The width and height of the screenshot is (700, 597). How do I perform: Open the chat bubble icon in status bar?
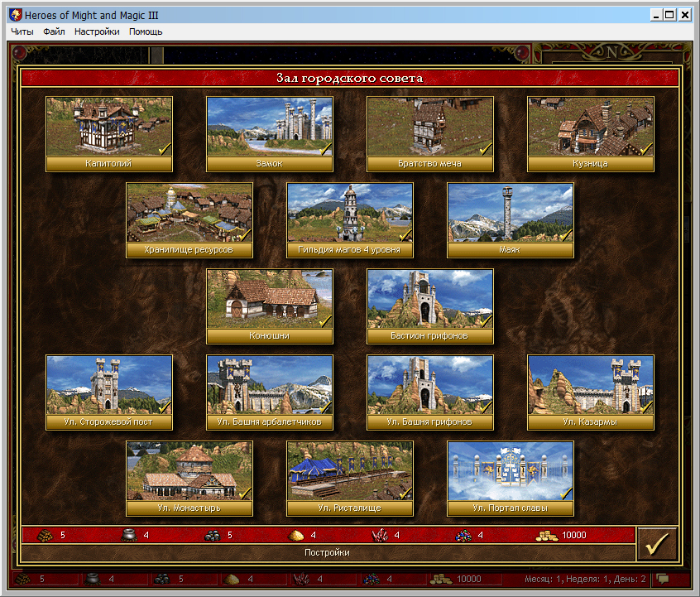(x=663, y=579)
